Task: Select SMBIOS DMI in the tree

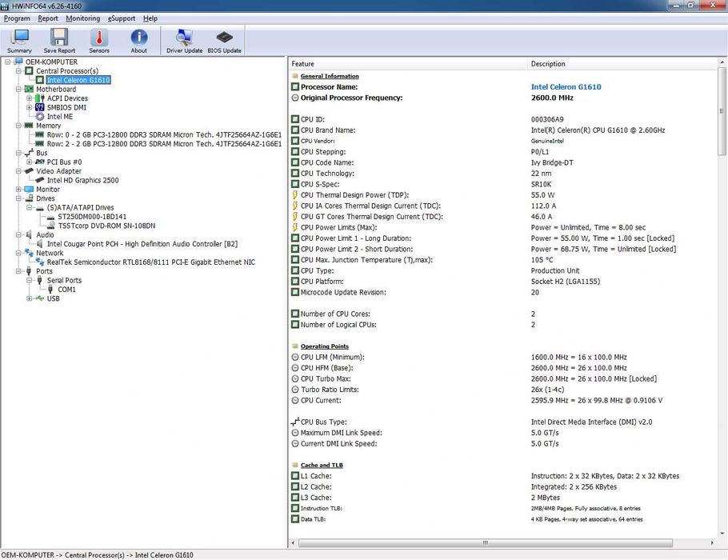Action: click(x=66, y=107)
